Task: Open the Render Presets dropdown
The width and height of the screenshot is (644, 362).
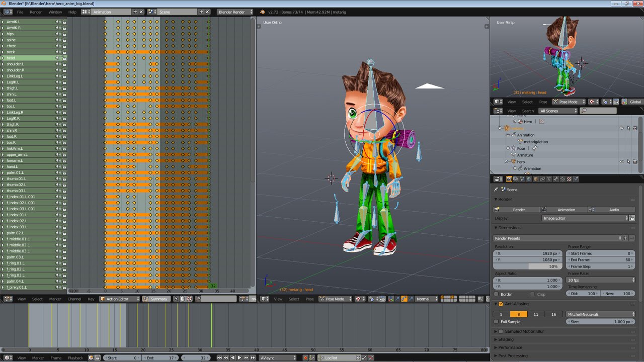Action: pyautogui.click(x=558, y=238)
